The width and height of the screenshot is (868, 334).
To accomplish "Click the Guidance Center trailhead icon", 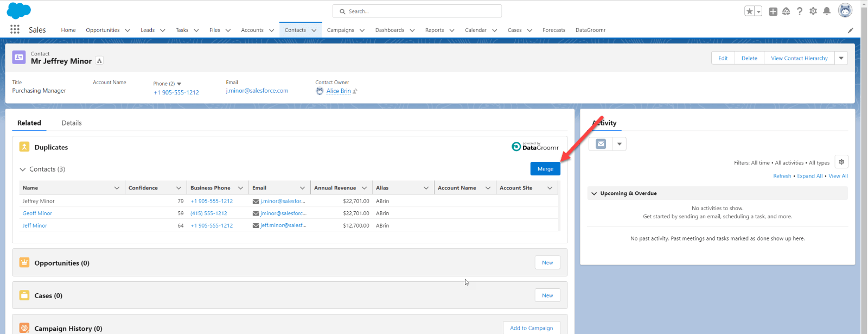I will coord(786,11).
